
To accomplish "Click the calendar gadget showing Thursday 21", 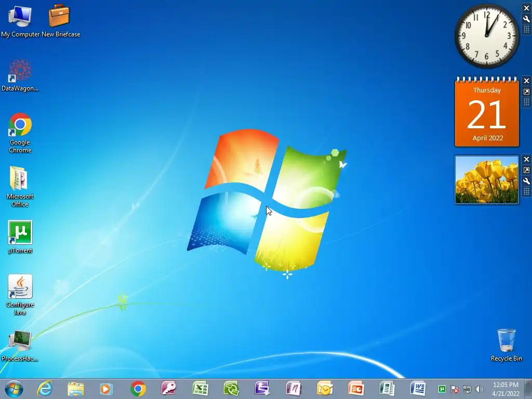I will click(x=487, y=112).
